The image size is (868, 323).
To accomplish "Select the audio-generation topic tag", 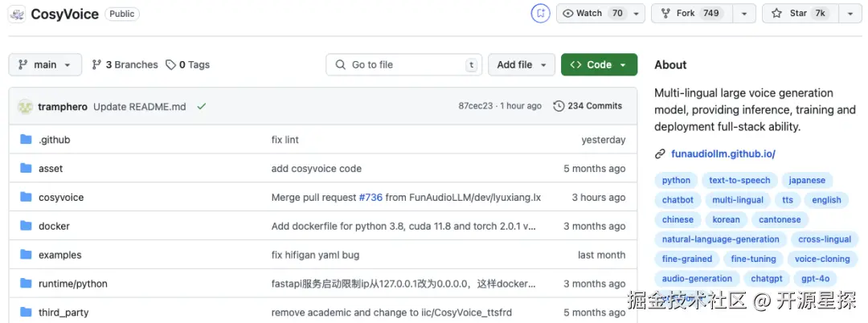I will pyautogui.click(x=697, y=279).
